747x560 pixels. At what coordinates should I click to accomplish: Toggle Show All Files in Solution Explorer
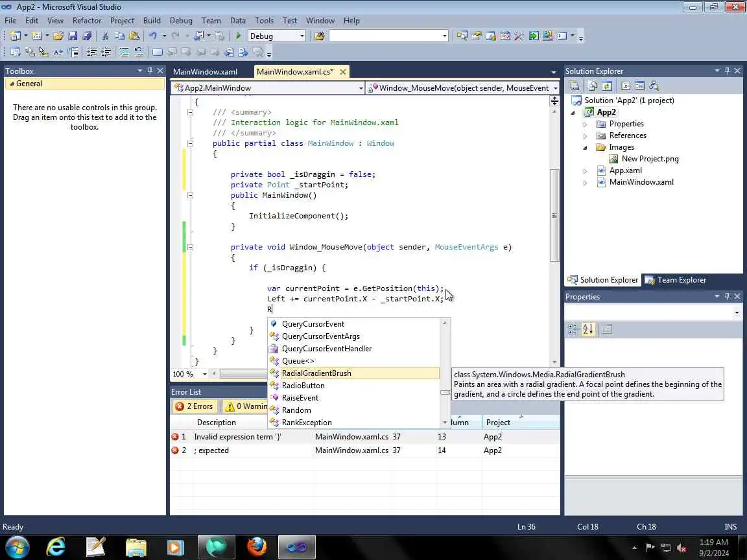[592, 86]
